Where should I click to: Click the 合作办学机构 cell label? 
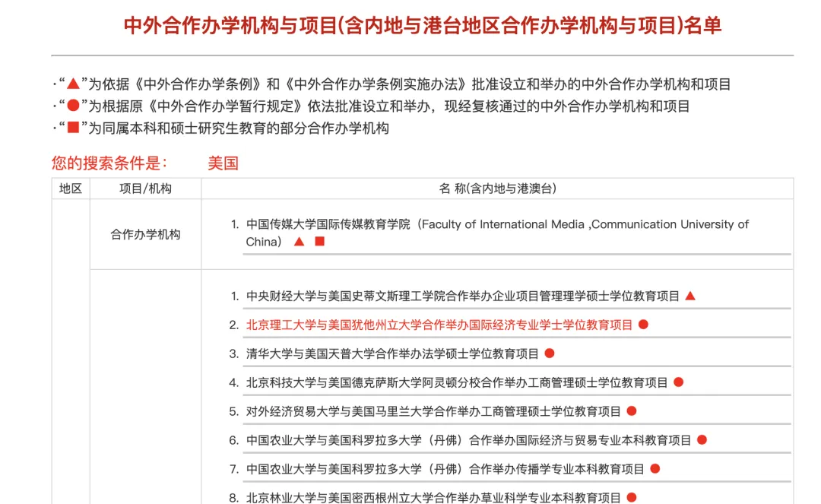point(144,233)
